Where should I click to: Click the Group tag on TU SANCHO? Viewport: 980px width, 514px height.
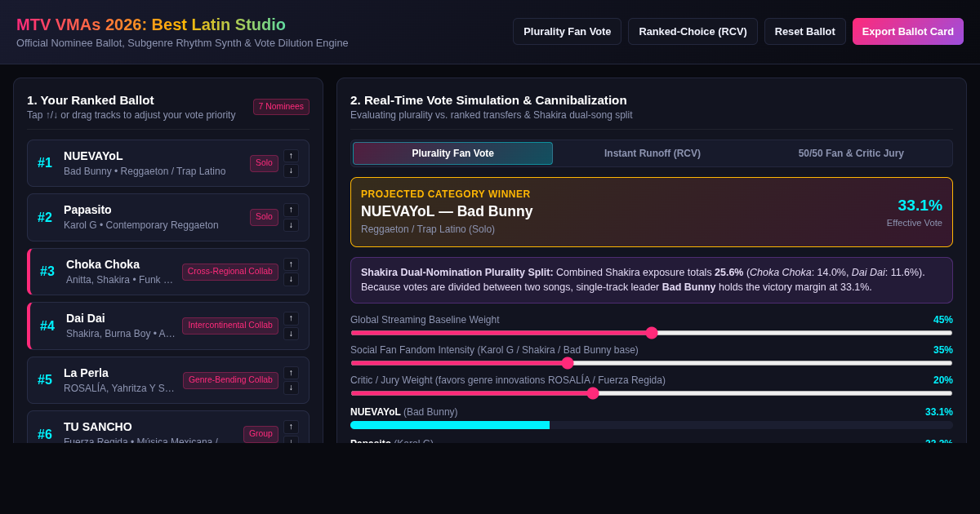pyautogui.click(x=261, y=434)
